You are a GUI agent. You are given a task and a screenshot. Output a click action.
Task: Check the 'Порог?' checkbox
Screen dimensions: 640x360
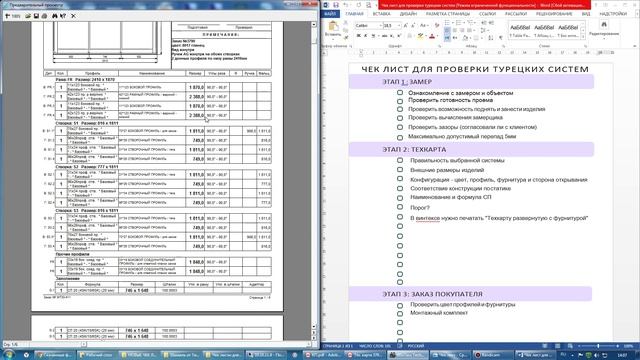(400, 207)
